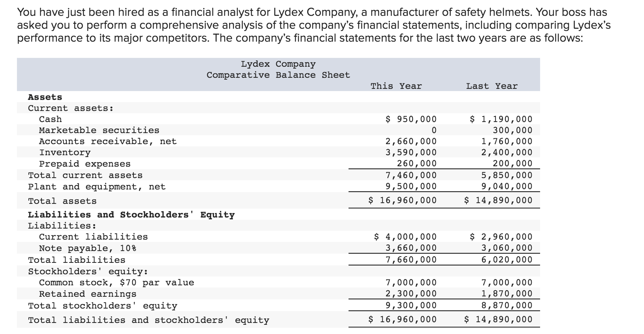Select Current liabilities value $ 2,960,000
This screenshot has height=334, width=644.
click(501, 237)
